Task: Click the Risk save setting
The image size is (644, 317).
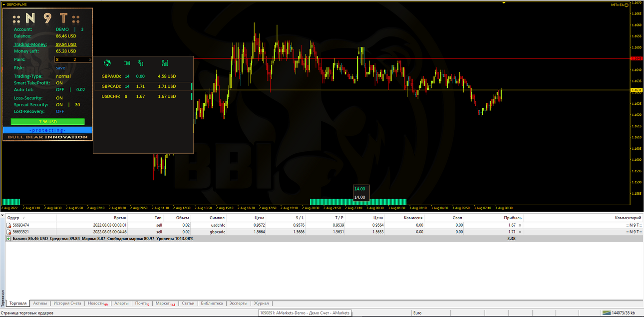Action: (60, 68)
